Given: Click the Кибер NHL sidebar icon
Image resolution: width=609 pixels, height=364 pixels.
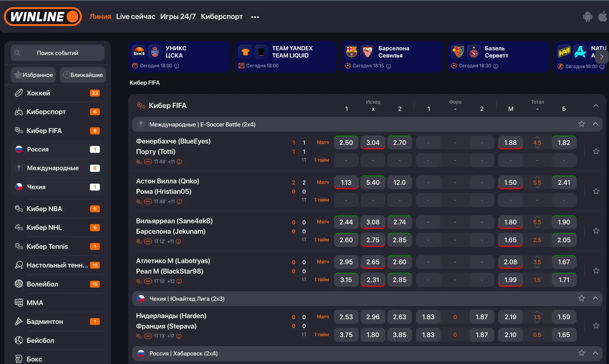Looking at the screenshot, I should [19, 227].
